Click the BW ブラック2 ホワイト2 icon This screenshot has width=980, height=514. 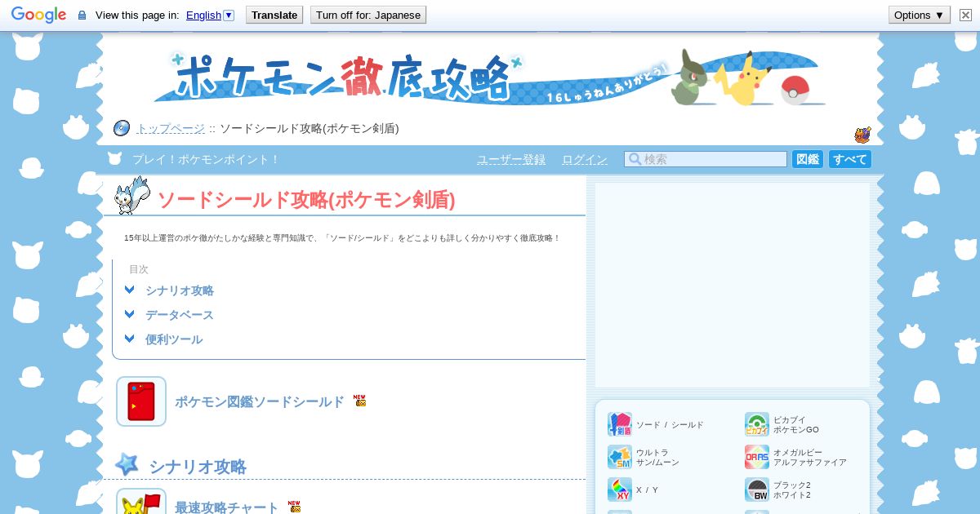click(757, 490)
